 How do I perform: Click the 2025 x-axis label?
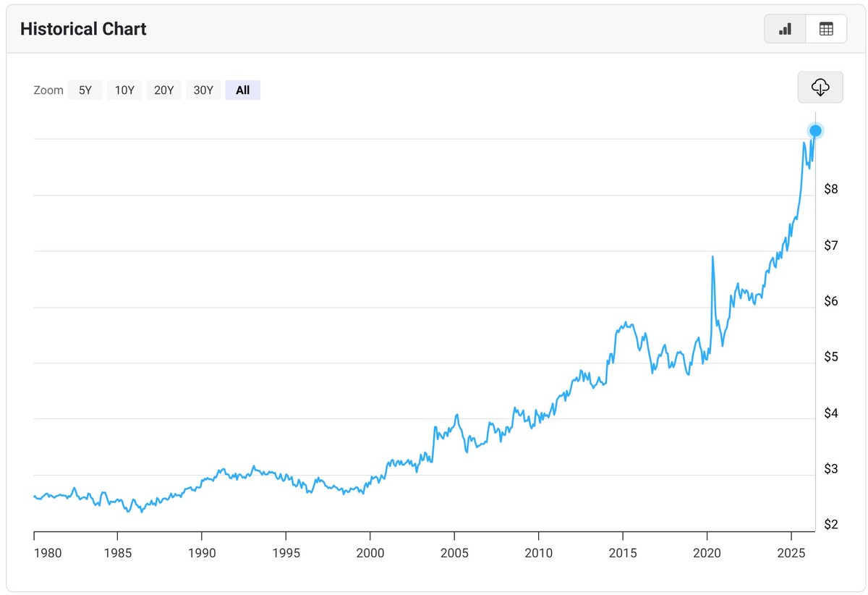coord(791,554)
